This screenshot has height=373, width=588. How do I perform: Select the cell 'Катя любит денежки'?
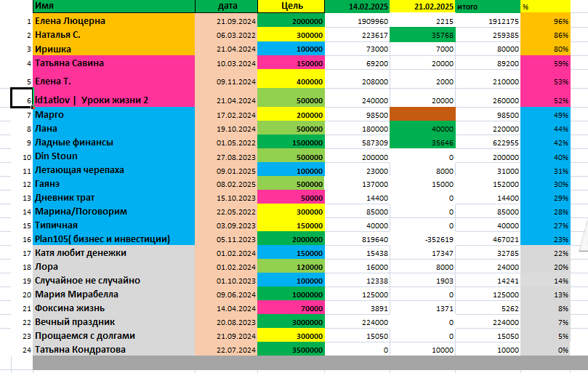point(114,253)
